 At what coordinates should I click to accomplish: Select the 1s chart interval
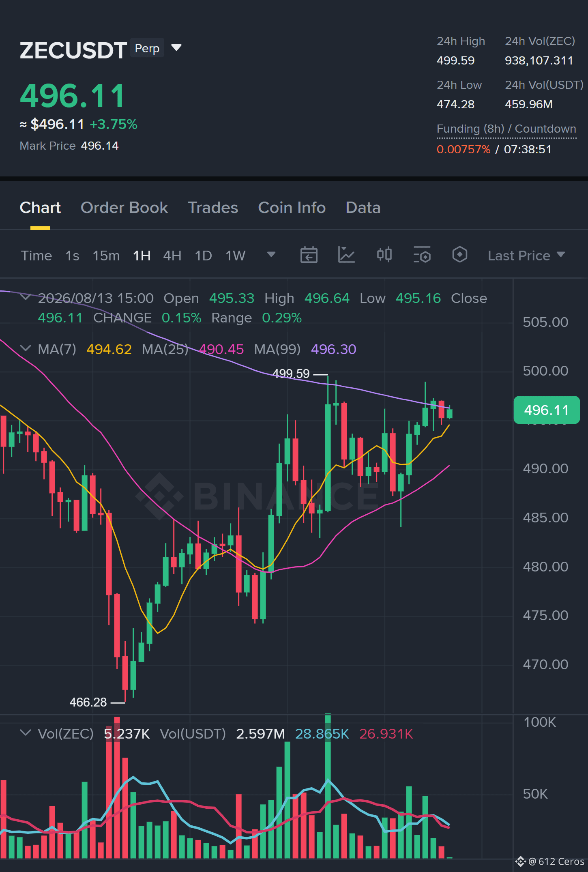point(72,256)
